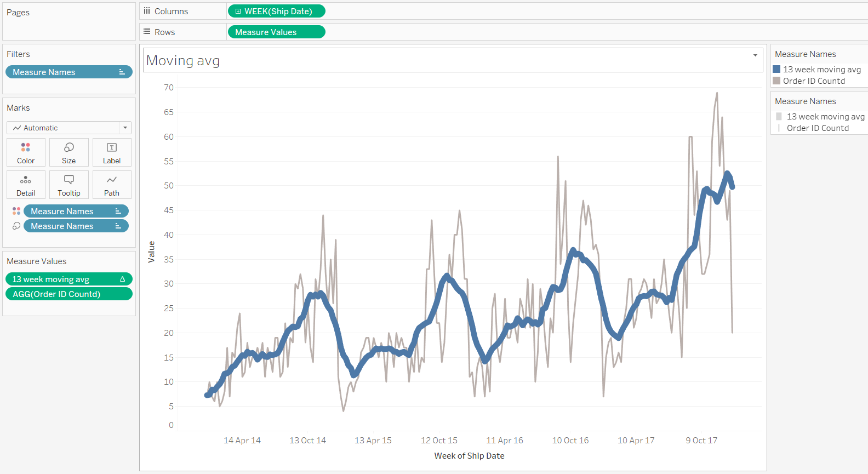This screenshot has height=474, width=868.
Task: Click the 70 tick on Value axis
Action: point(169,88)
